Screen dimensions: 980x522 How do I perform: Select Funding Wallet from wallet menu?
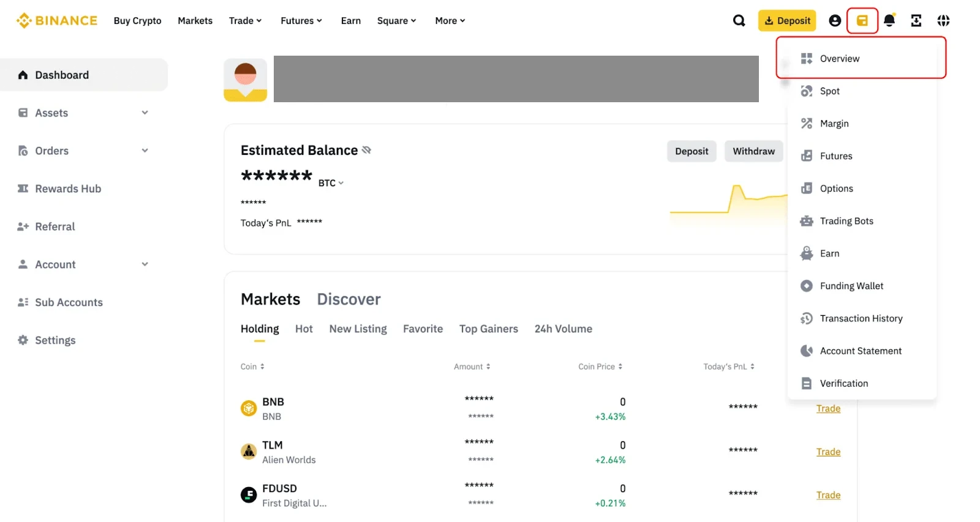point(862,286)
